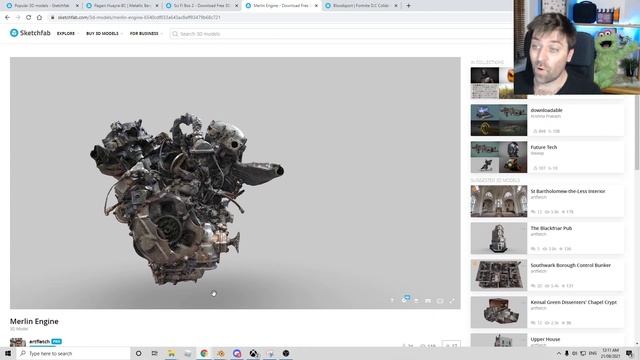640x360 pixels.
Task: Open Google Chrome from taskbar
Action: point(204,353)
